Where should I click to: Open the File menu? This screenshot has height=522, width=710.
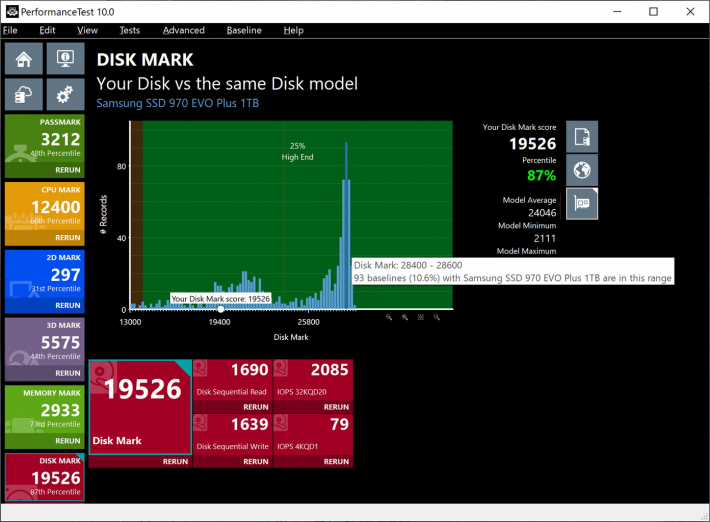pyautogui.click(x=10, y=31)
